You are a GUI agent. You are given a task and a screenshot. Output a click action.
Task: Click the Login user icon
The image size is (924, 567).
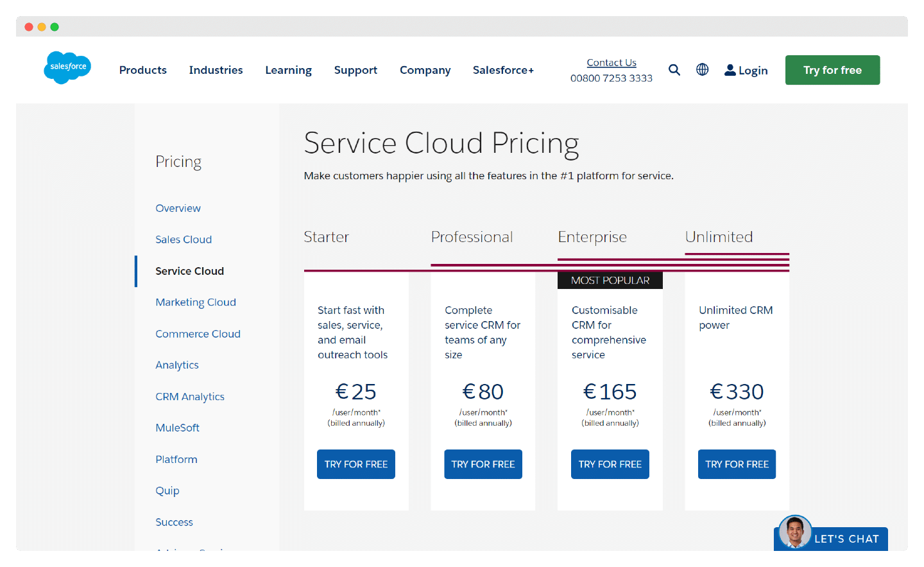click(x=730, y=70)
